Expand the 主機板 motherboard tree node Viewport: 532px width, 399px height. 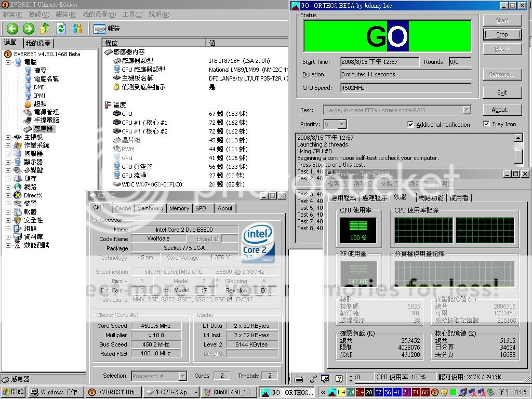tap(8, 137)
